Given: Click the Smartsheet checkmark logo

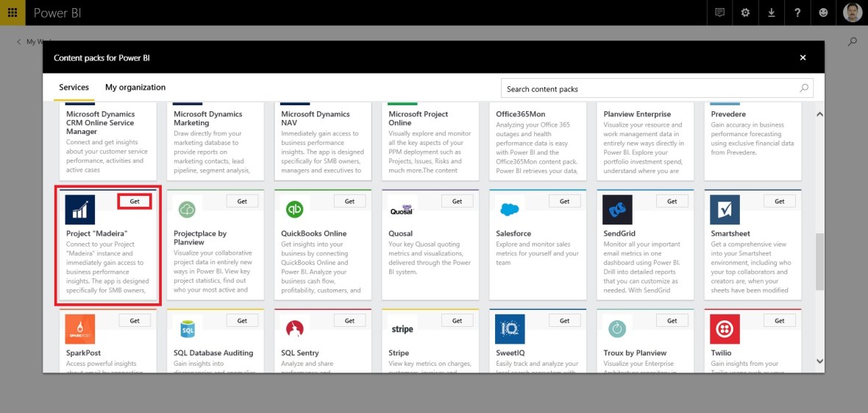Looking at the screenshot, I should [725, 210].
